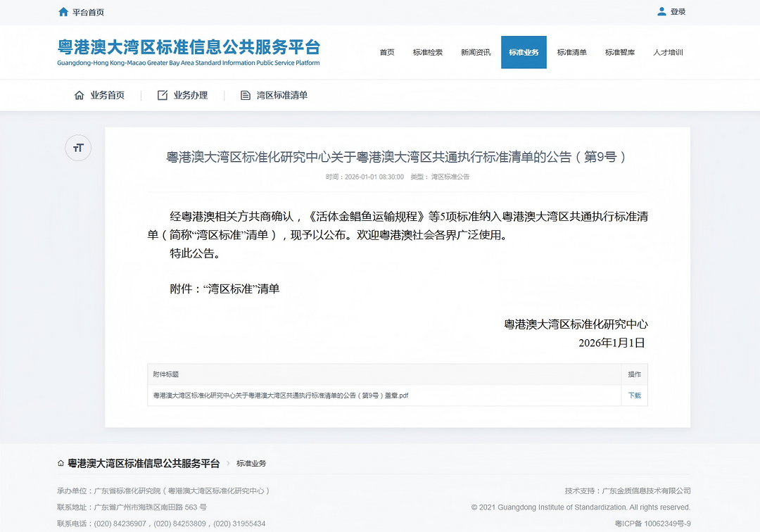Click the home icon beside 平台首页
The width and height of the screenshot is (760, 532).
point(63,12)
